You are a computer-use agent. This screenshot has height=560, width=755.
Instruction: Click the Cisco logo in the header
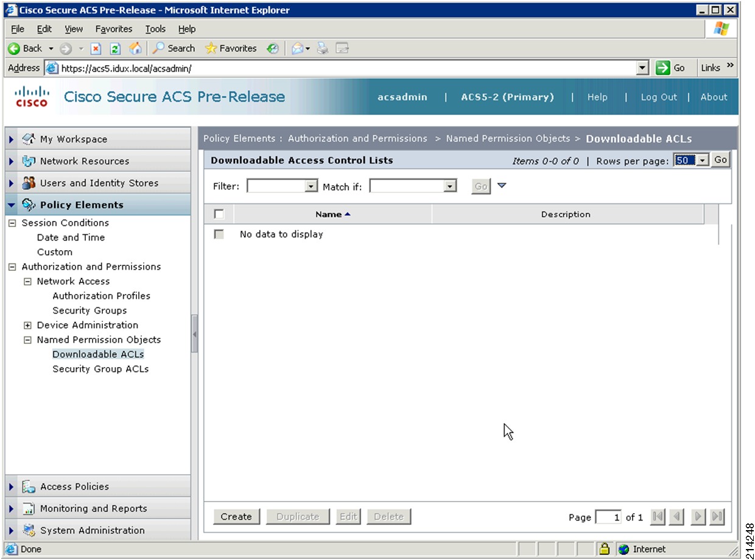click(31, 96)
